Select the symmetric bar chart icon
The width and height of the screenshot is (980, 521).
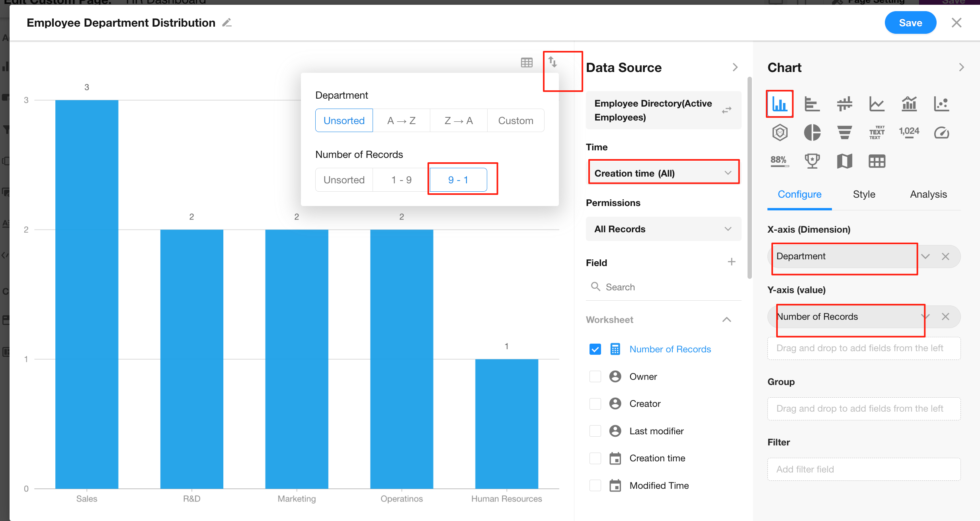click(844, 104)
